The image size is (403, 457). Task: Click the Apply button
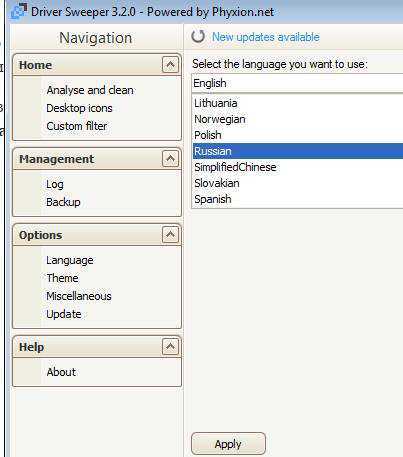click(228, 444)
